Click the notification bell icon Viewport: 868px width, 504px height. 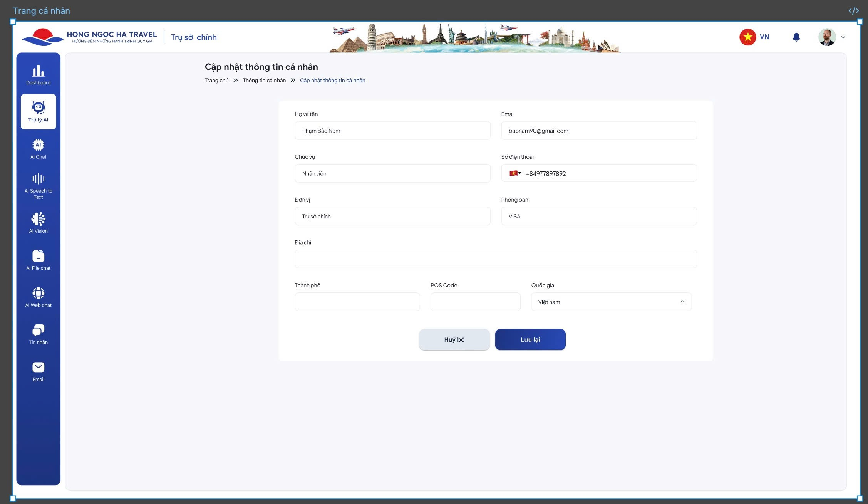[796, 37]
